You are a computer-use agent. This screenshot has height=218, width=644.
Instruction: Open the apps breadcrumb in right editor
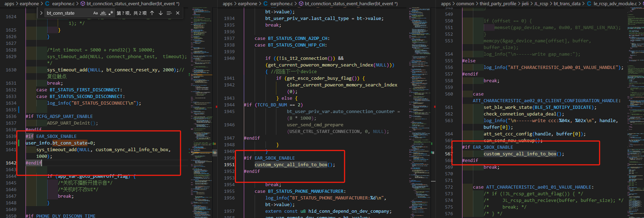point(446,3)
